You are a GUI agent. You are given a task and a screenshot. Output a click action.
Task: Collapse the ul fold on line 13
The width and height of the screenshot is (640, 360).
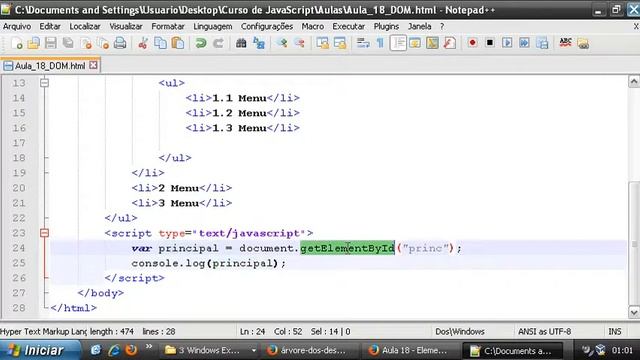click(x=44, y=83)
